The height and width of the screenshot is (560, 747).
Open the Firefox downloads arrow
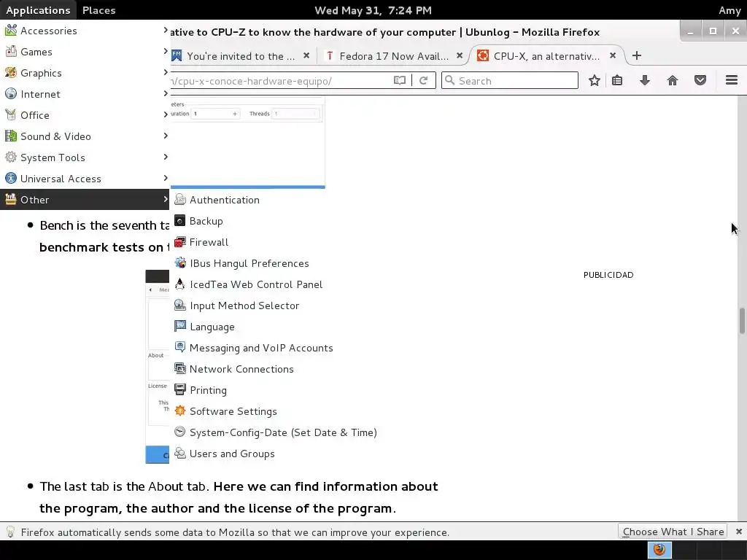point(645,80)
